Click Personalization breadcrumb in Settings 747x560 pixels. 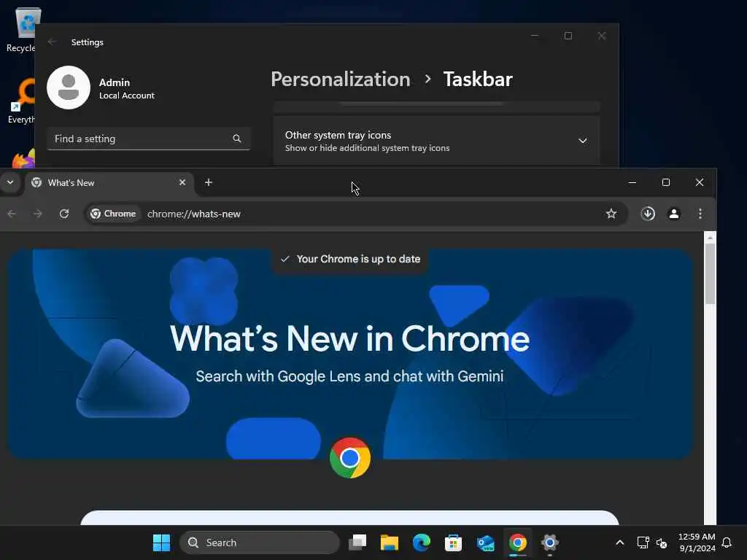[x=341, y=79]
